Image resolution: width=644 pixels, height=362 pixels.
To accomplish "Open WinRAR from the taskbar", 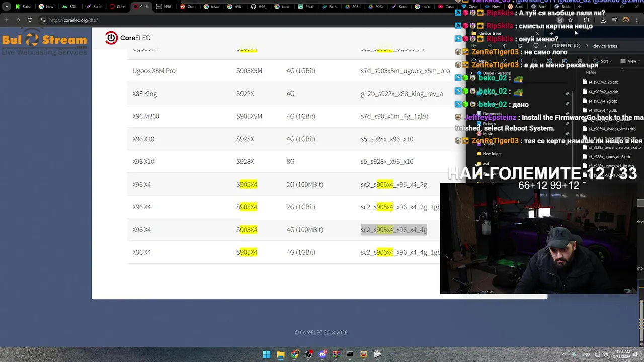I will tap(336, 354).
